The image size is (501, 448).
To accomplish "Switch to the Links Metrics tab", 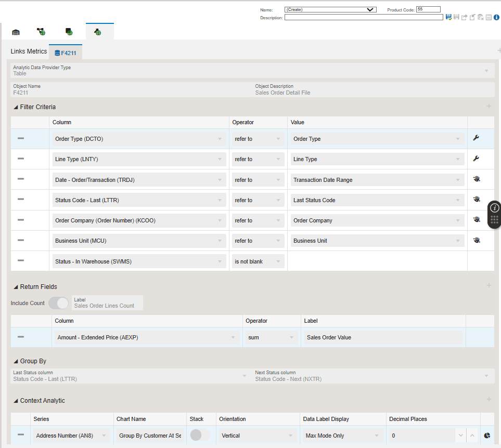I will coord(28,51).
